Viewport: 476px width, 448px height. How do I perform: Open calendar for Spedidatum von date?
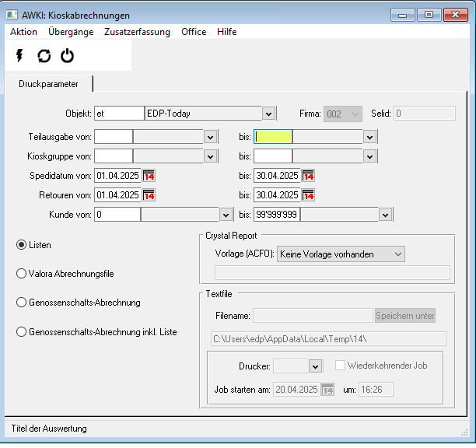click(x=149, y=175)
